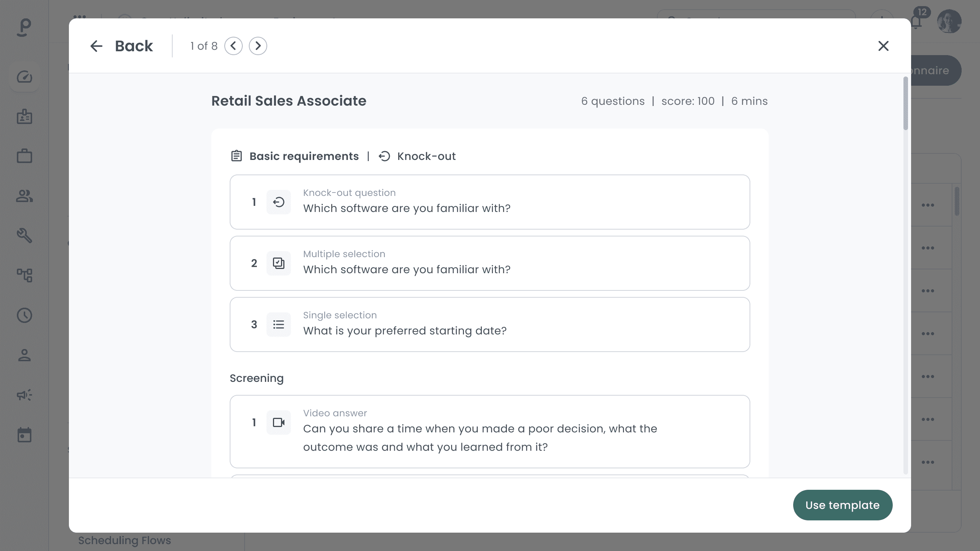Click the knock-out icon on question 1
Viewport: 980px width, 551px height.
[x=279, y=202]
